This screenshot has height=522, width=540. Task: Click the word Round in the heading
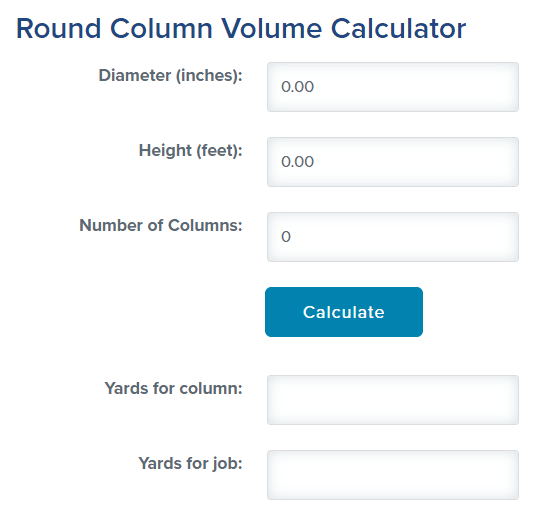(59, 29)
